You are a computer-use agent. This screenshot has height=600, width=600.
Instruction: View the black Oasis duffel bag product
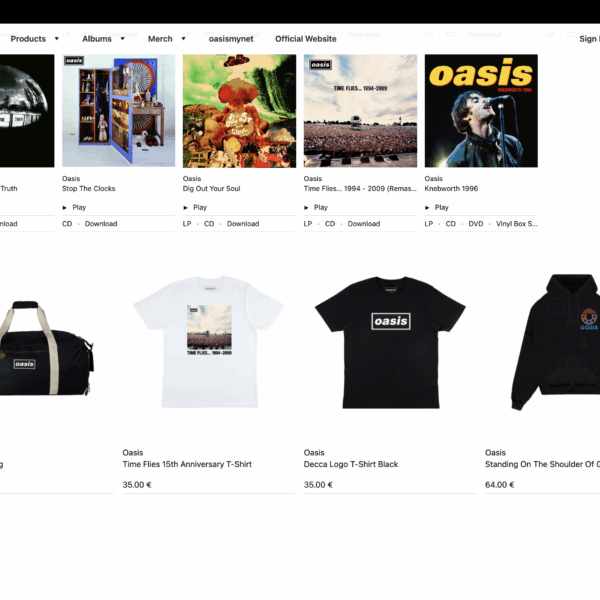click(x=46, y=348)
